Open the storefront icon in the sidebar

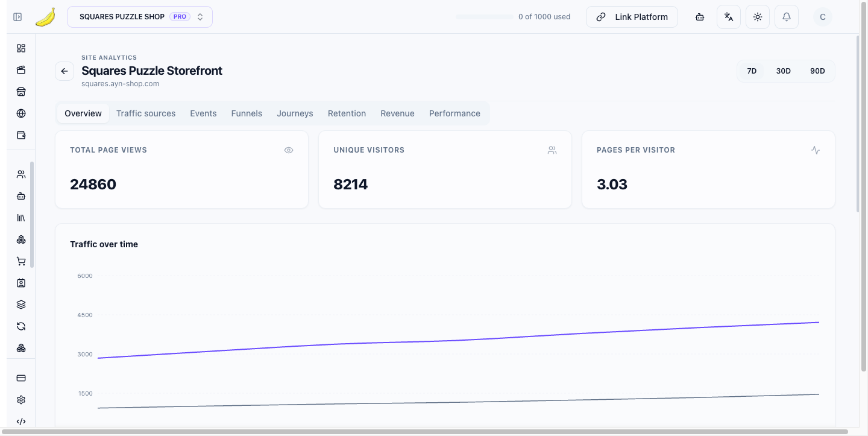pyautogui.click(x=21, y=92)
